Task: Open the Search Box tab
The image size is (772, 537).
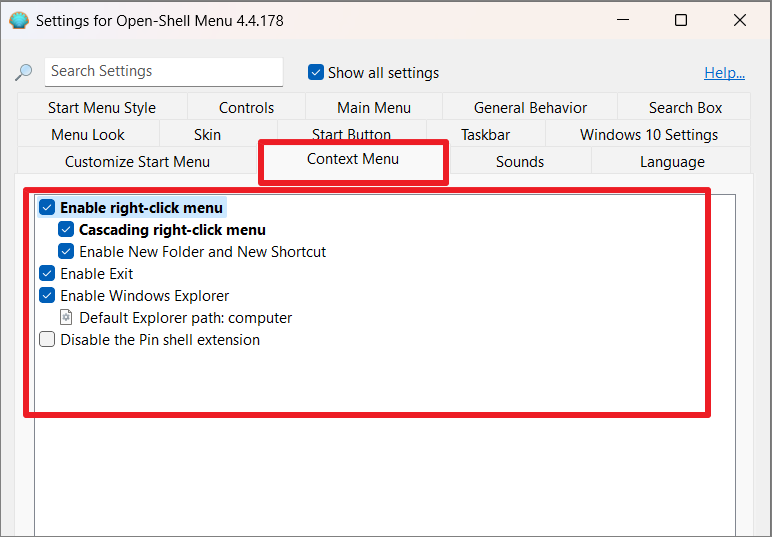Action: (x=685, y=107)
